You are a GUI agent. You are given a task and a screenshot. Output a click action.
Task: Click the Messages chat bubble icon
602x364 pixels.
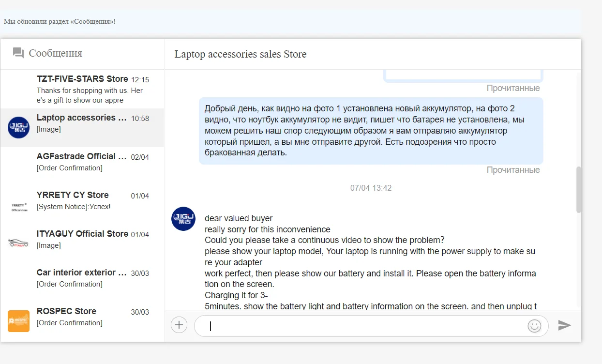tap(18, 53)
